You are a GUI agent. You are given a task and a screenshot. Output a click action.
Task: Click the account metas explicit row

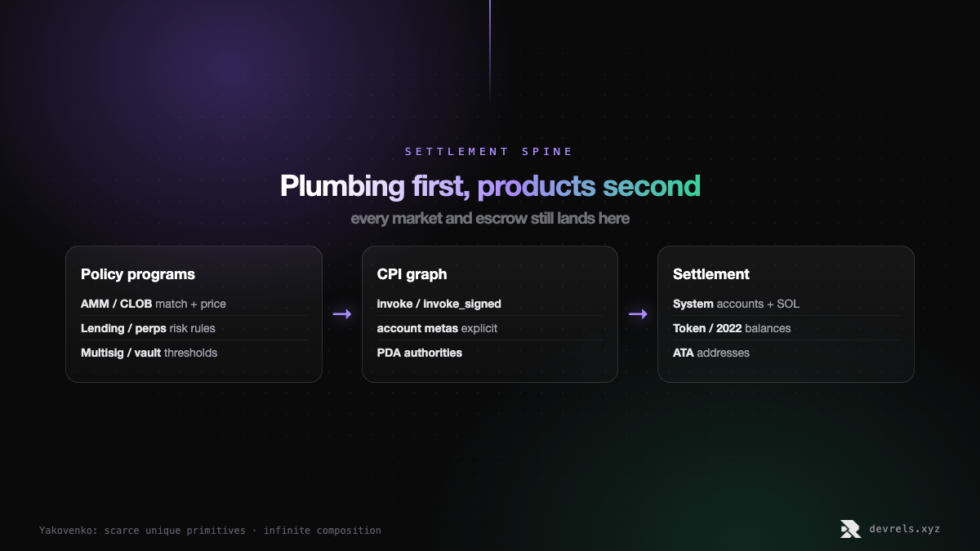tap(490, 328)
